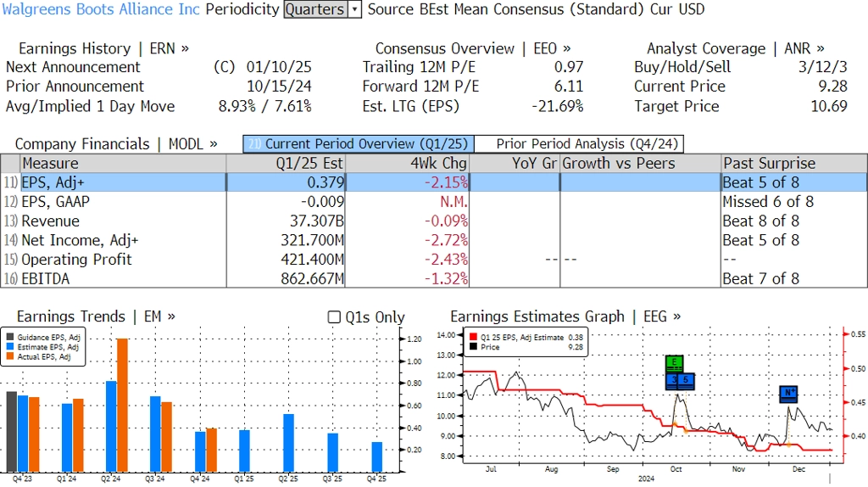Click Missed 6 of 8 surprise cell
The height and width of the screenshot is (487, 868).
tap(768, 202)
